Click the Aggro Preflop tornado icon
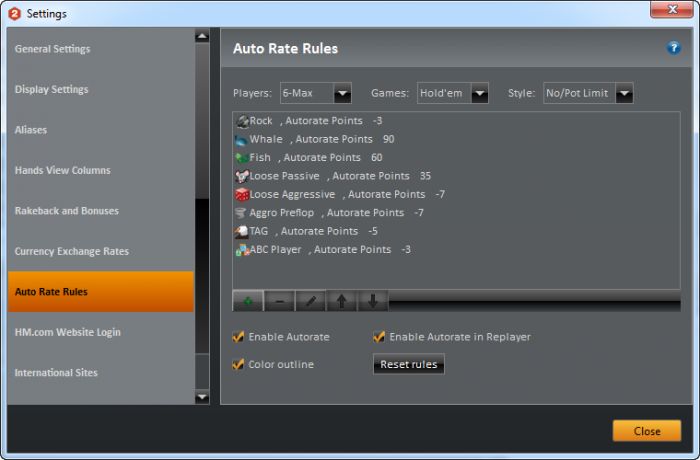700x460 pixels. click(x=241, y=213)
